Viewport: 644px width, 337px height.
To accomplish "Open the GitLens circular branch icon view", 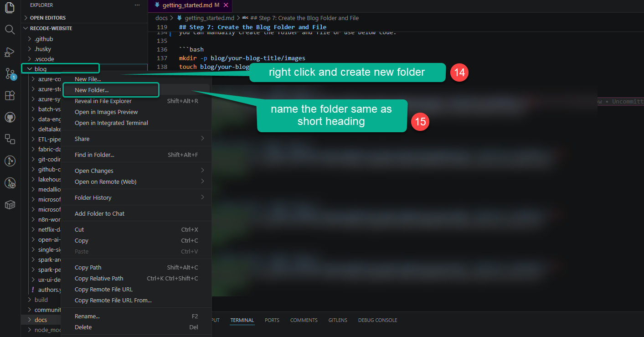I will pyautogui.click(x=10, y=161).
